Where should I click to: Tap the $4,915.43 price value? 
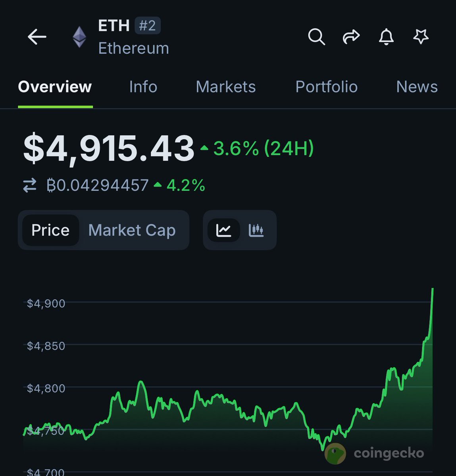pyautogui.click(x=109, y=148)
